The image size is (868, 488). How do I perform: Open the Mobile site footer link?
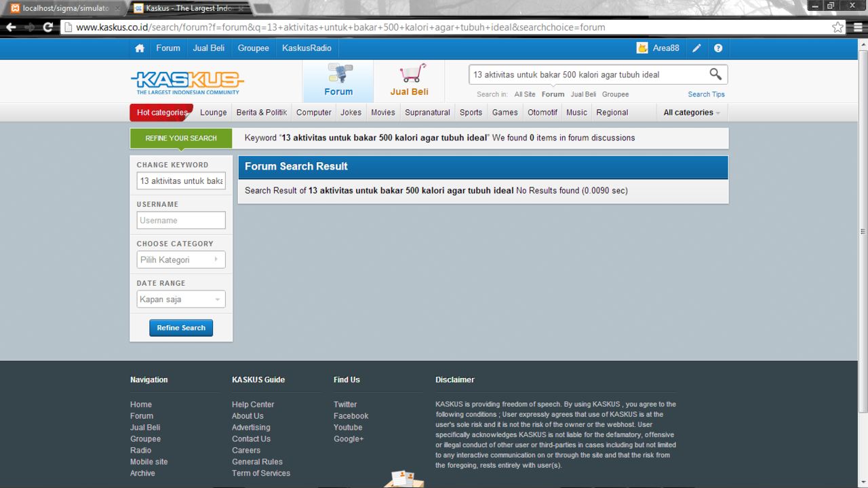(x=149, y=462)
